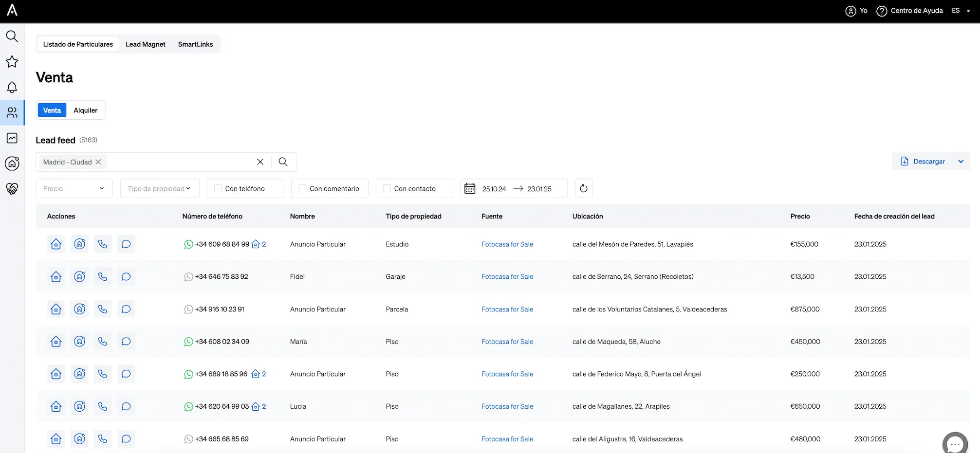Open the Centro de Ayuda help icon
Screen dimensions: 980x453
click(881, 11)
